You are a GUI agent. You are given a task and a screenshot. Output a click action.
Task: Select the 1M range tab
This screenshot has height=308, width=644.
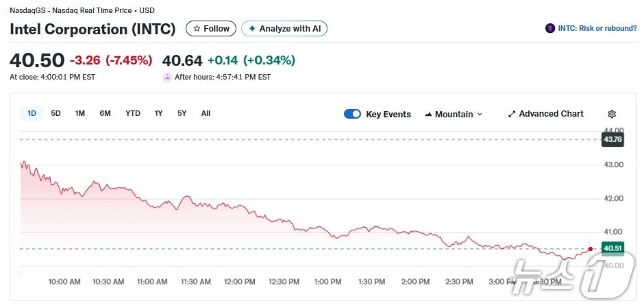click(79, 113)
